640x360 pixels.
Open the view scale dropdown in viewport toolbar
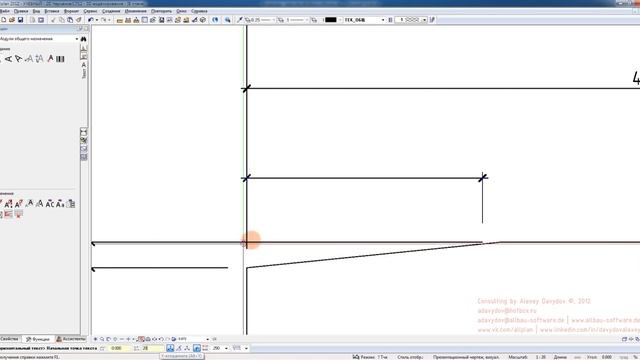coord(207,339)
